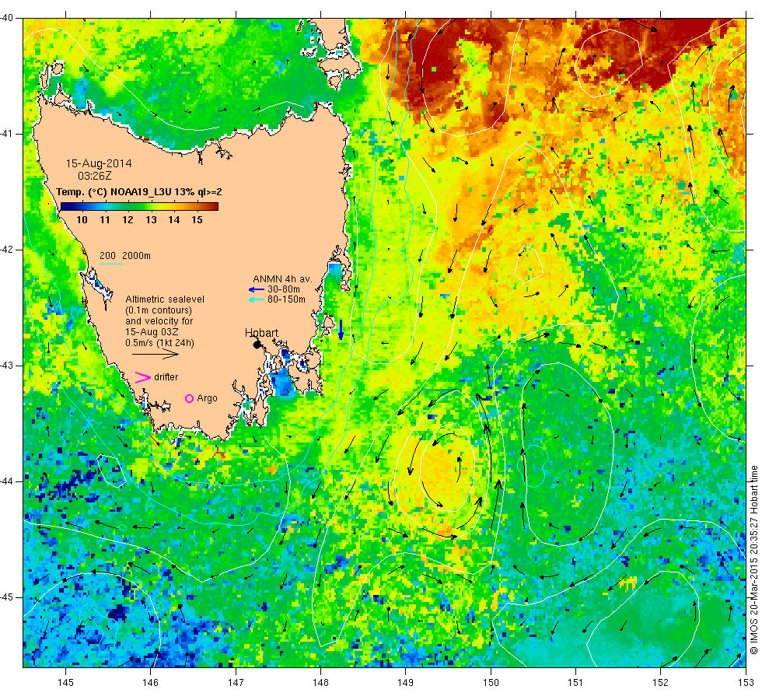Click latitude axis label -45
The height and width of the screenshot is (700, 762).
(7, 597)
